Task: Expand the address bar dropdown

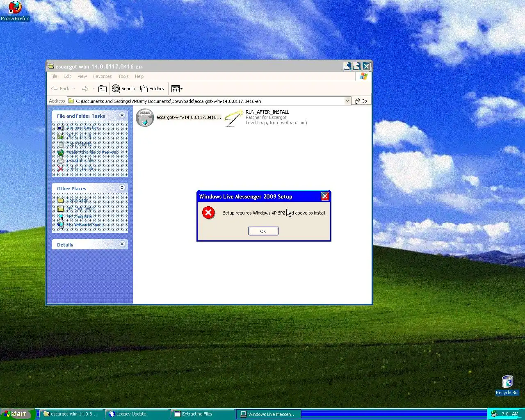Action: pyautogui.click(x=347, y=101)
